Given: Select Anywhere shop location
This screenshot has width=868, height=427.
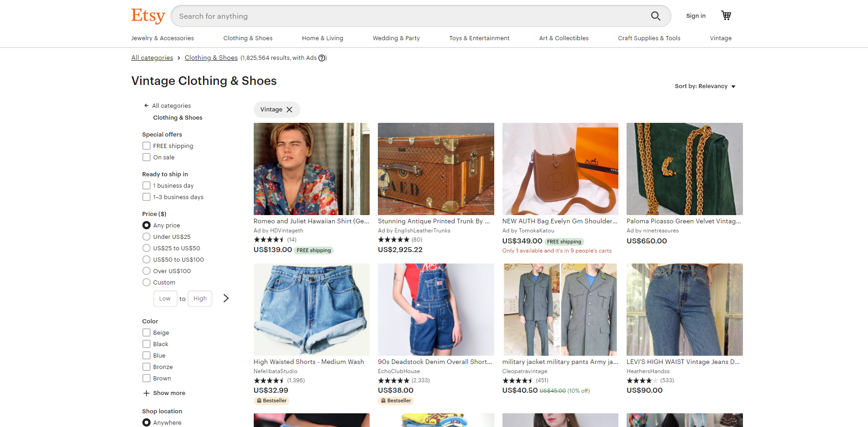Looking at the screenshot, I should tap(146, 422).
